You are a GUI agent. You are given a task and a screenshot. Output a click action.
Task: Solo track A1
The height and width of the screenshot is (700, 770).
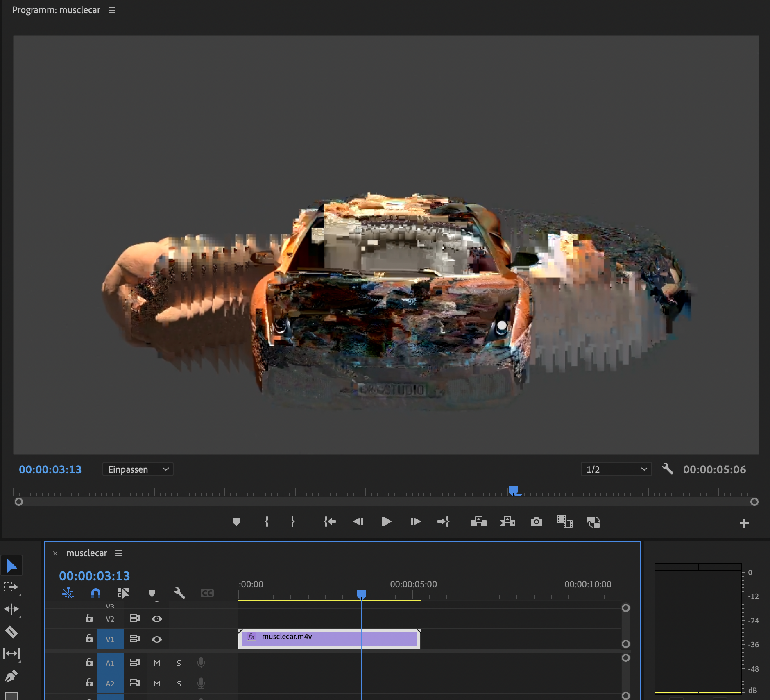(x=179, y=663)
